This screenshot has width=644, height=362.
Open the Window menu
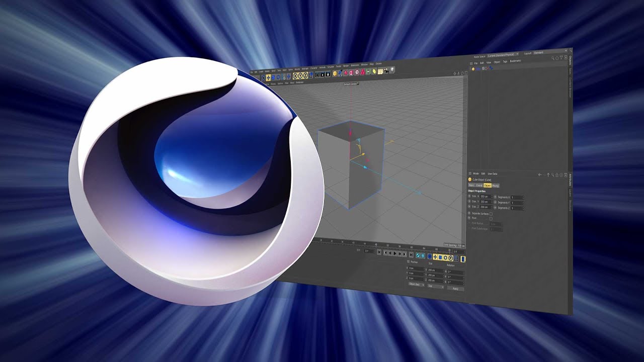(364, 64)
